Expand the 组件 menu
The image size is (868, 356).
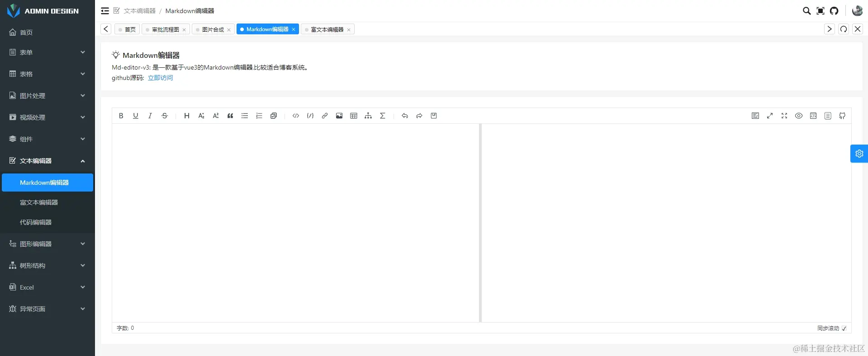[x=47, y=139]
